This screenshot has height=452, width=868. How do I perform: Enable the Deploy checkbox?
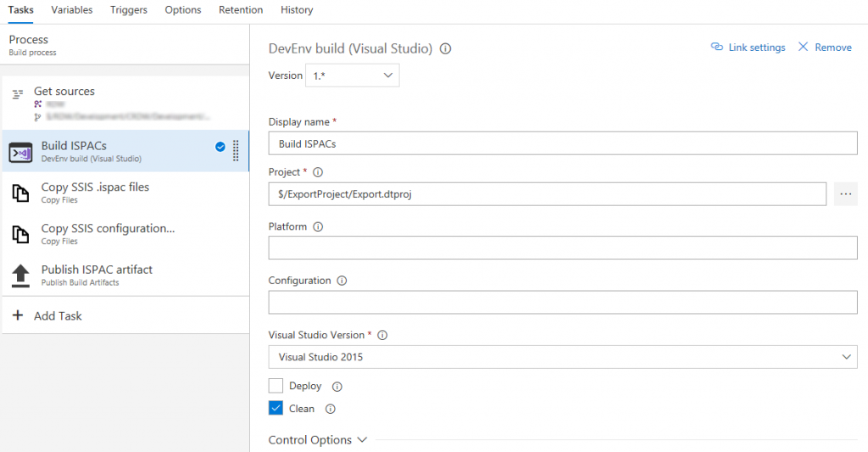[275, 386]
